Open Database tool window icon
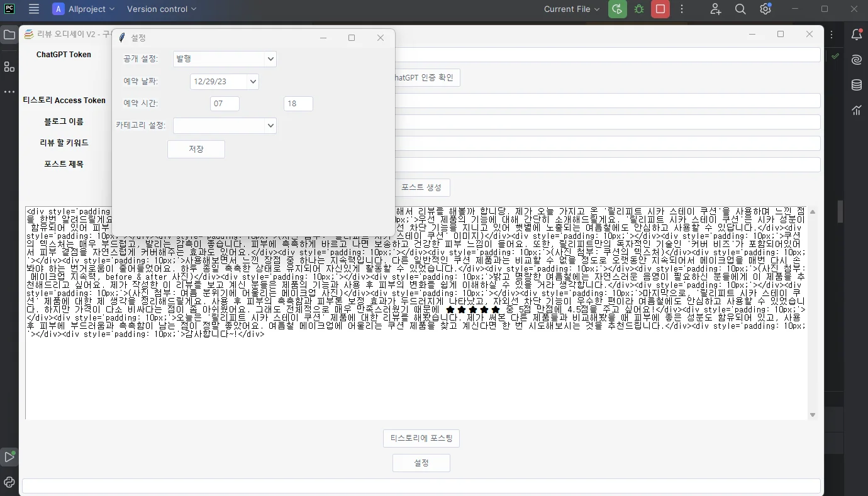The image size is (868, 496). coord(857,85)
